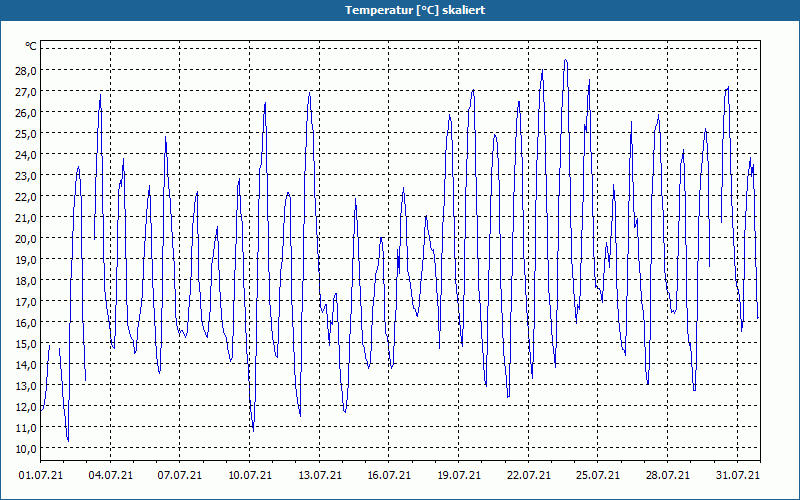The height and width of the screenshot is (500, 800).
Task: Click the 13,0 y-axis label
Action: tap(26, 386)
